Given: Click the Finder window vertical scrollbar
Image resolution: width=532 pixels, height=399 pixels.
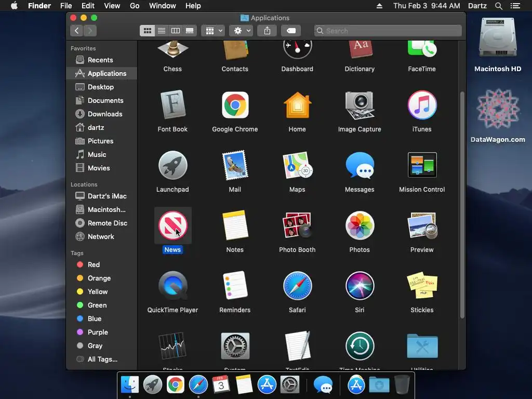Looking at the screenshot, I should pos(462,205).
